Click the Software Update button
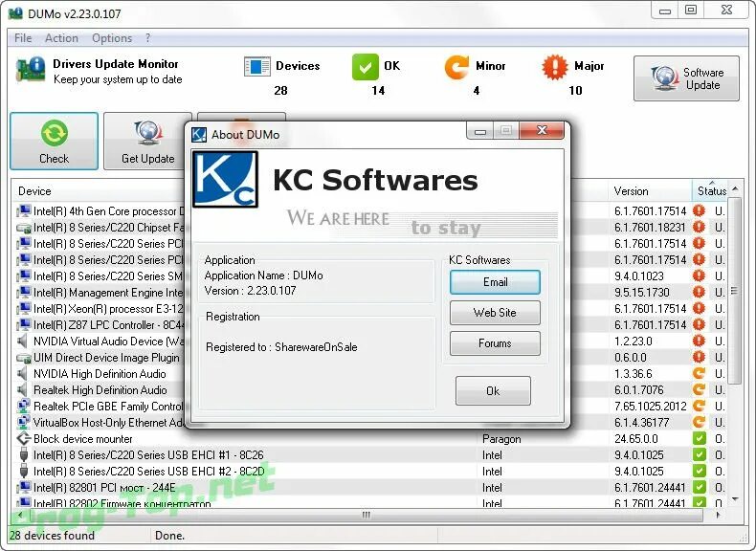This screenshot has height=551, width=756. [x=686, y=78]
